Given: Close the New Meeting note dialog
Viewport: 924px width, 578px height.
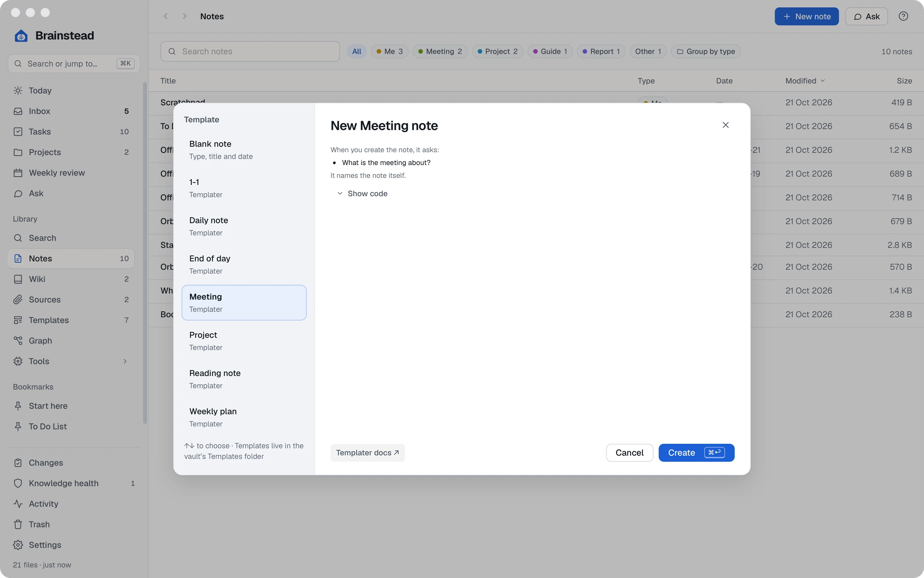Looking at the screenshot, I should coord(725,125).
